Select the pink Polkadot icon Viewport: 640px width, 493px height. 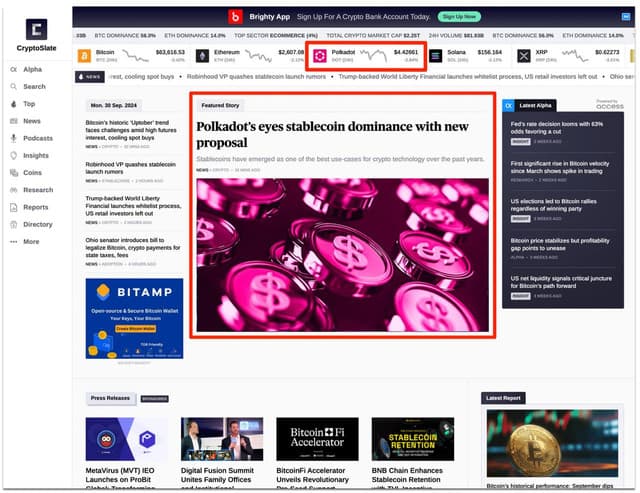320,56
